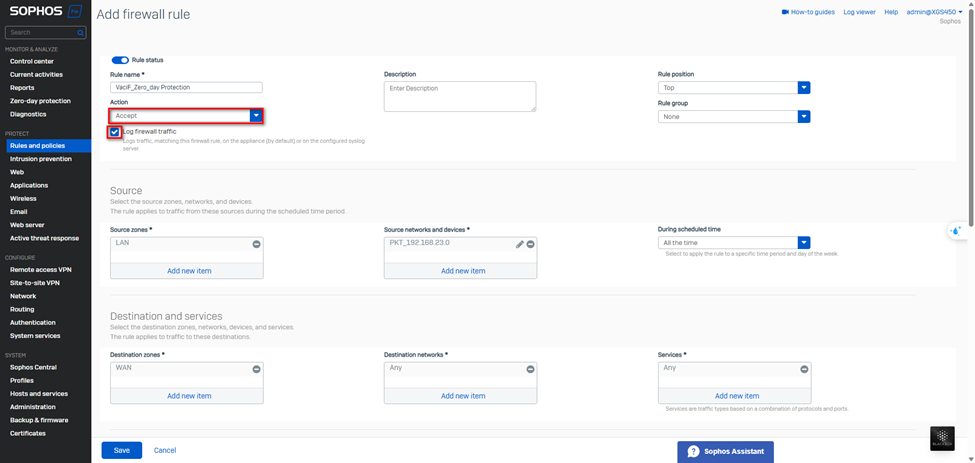Go to Zero-day protection menu
The width and height of the screenshot is (975, 463).
tap(40, 101)
